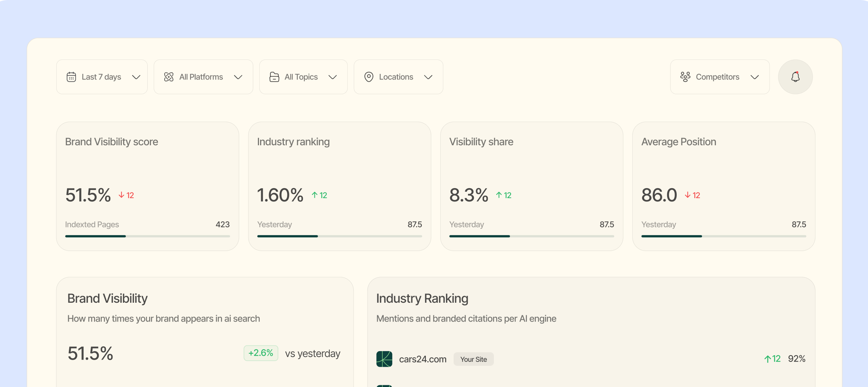Click the Competitors people group icon
This screenshot has height=387, width=868.
coord(685,77)
